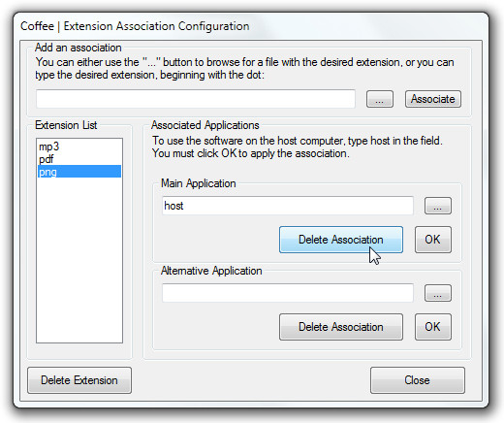The height and width of the screenshot is (423, 504).
Task: Click the empty Alternative Application field
Action: coord(288,293)
